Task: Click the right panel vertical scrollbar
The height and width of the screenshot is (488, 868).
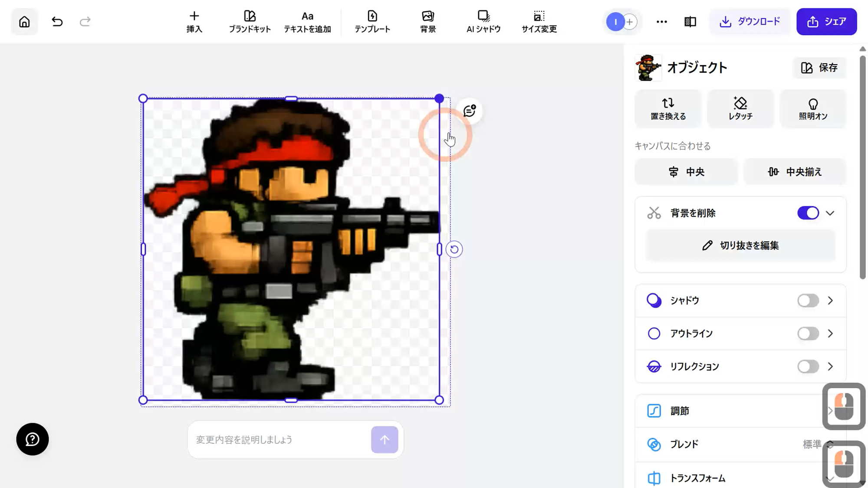Action: tap(862, 167)
